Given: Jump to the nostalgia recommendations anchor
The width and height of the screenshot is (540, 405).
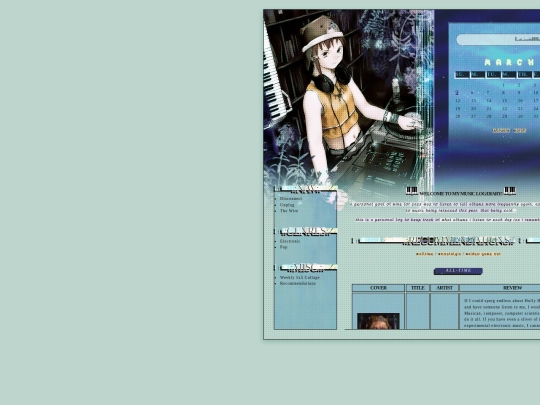Looking at the screenshot, I should pyautogui.click(x=449, y=254).
